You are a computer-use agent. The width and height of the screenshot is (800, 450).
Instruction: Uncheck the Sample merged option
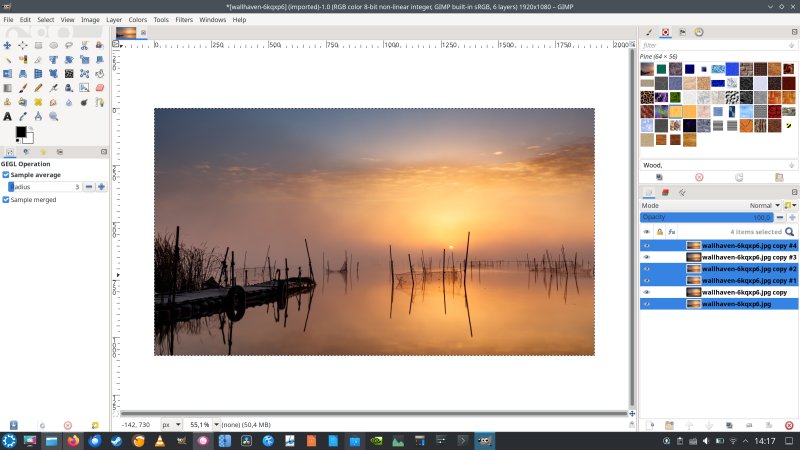pos(6,200)
